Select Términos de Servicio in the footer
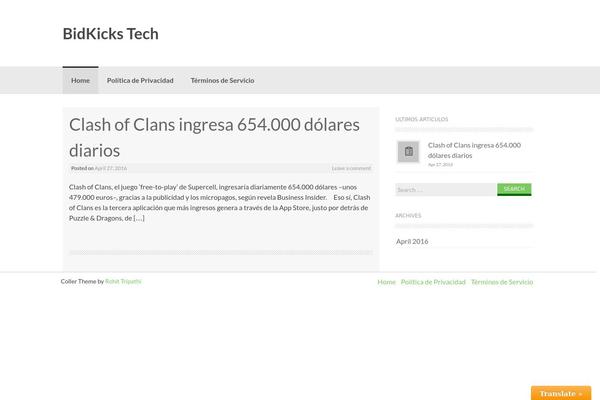This screenshot has height=400, width=600. (502, 282)
